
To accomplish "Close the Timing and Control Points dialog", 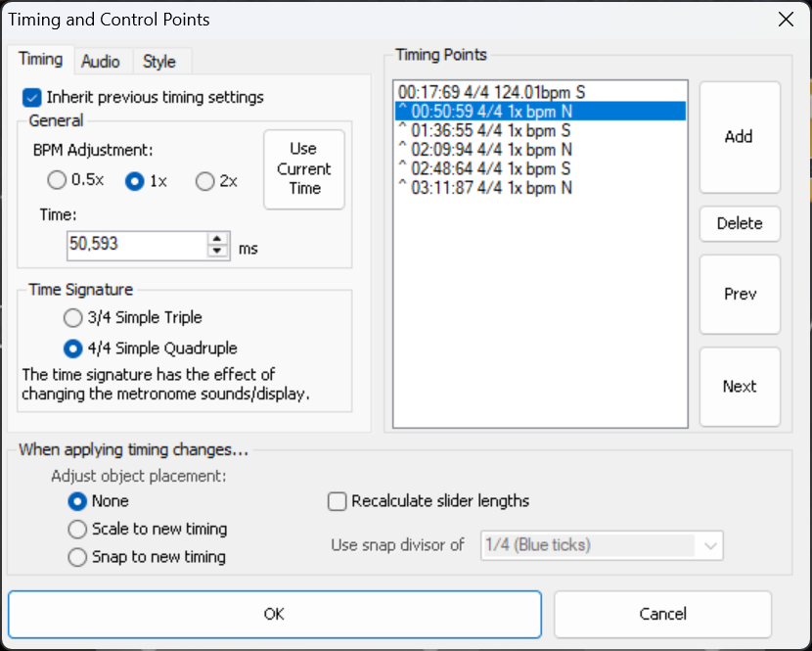I will [x=785, y=20].
